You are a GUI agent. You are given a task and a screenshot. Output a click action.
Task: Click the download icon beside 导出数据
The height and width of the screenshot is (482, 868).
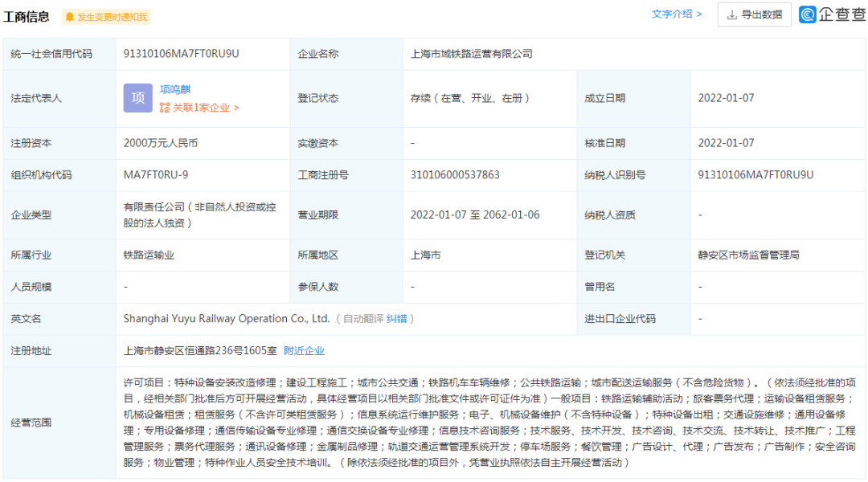(732, 15)
